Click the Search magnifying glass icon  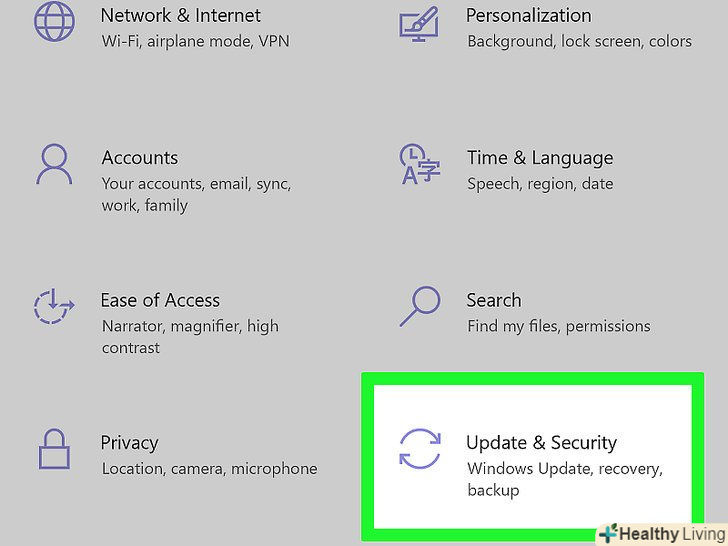point(418,306)
